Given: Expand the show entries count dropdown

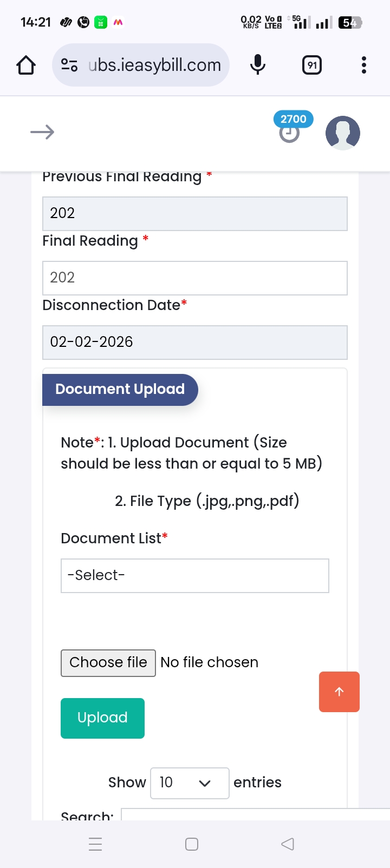Looking at the screenshot, I should click(x=190, y=782).
